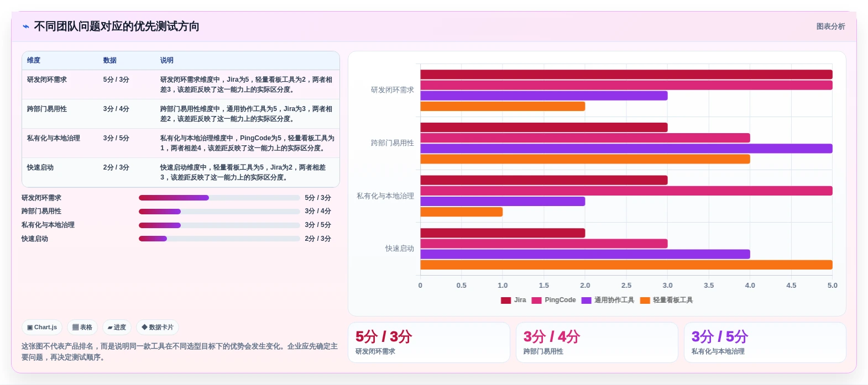Click the 私有化与本地治理 progress bar
The image size is (868, 385).
[219, 225]
